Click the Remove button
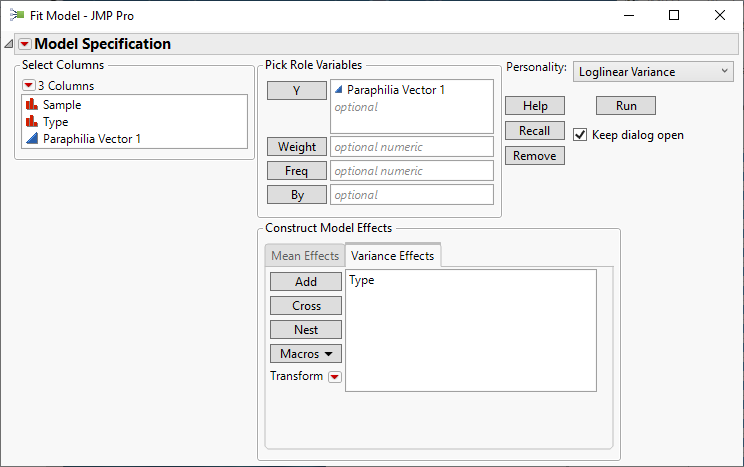The height and width of the screenshot is (467, 744). coord(535,156)
